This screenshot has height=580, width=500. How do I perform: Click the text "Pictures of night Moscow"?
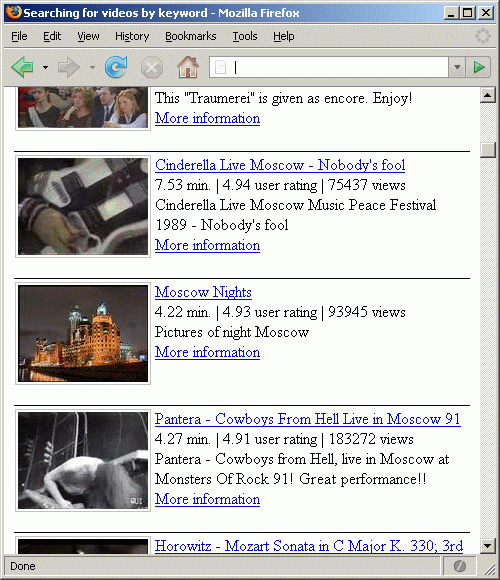(x=232, y=332)
